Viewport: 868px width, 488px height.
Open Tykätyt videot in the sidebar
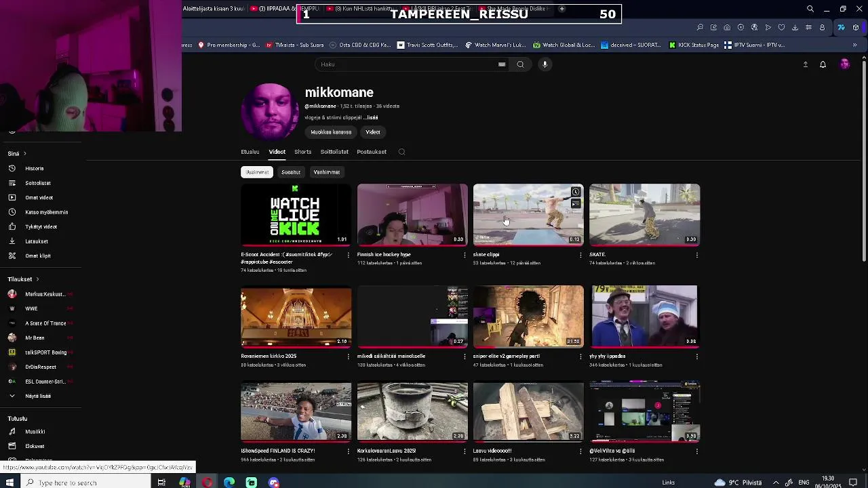pyautogui.click(x=41, y=226)
